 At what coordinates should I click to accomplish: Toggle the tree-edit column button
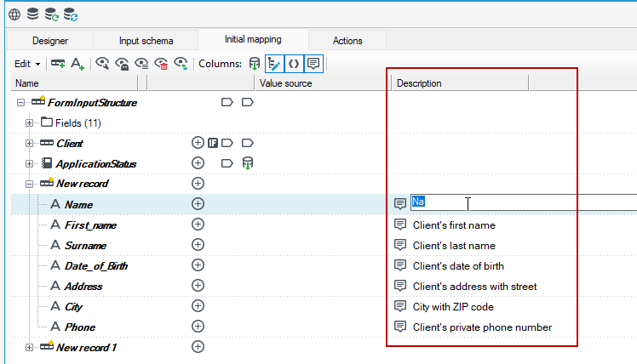tap(274, 64)
